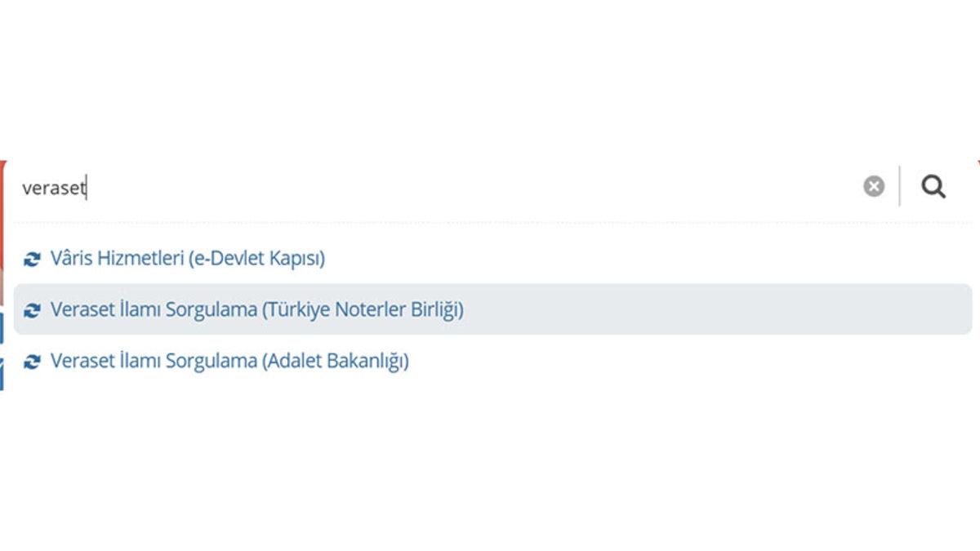The height and width of the screenshot is (551, 980).
Task: Choose the first suggestion from the dropdown list
Action: coord(188,257)
